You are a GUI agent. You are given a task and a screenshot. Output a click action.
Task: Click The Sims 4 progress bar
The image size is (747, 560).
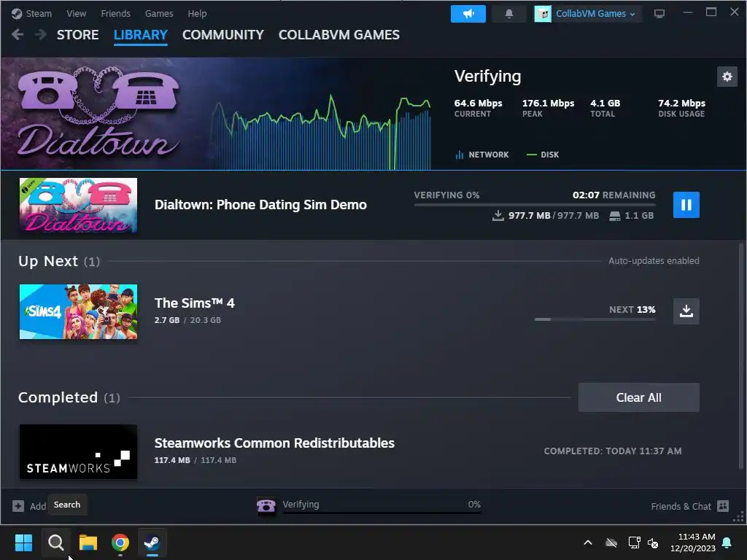(595, 319)
